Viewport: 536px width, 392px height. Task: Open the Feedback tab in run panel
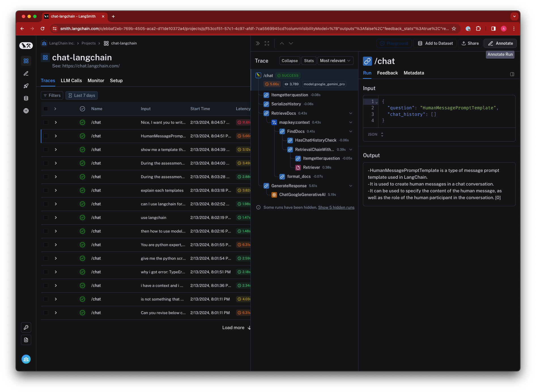[388, 73]
